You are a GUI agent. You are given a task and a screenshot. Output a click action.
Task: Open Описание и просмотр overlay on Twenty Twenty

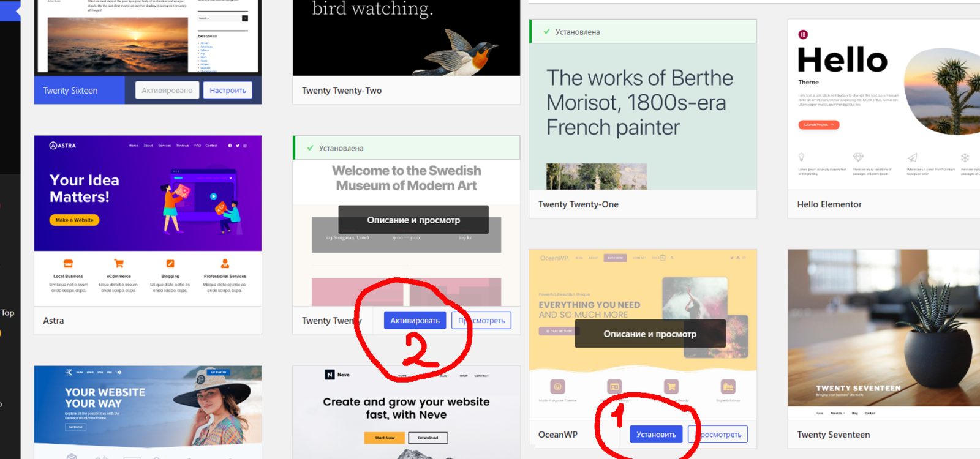tap(413, 220)
